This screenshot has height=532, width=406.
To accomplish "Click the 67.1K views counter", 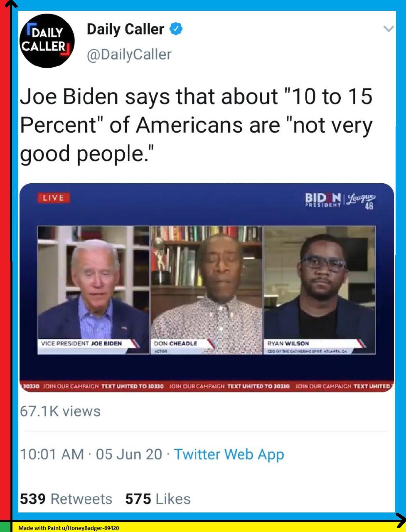I will (x=60, y=411).
